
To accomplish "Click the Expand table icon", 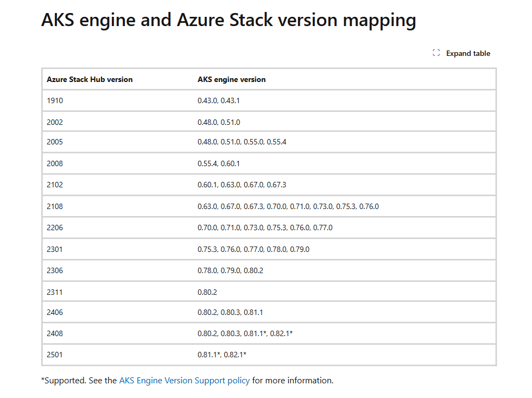I will [436, 53].
